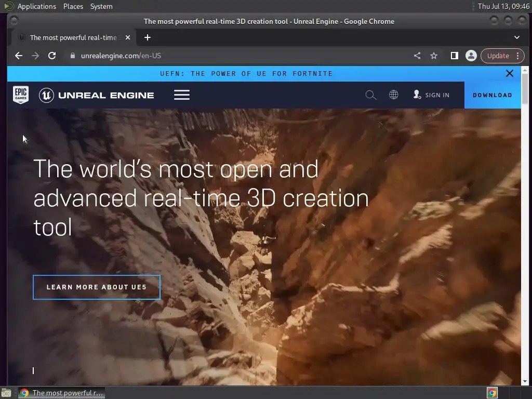Click the show desktop icon in taskbar
This screenshot has width=532, height=399.
[6, 393]
